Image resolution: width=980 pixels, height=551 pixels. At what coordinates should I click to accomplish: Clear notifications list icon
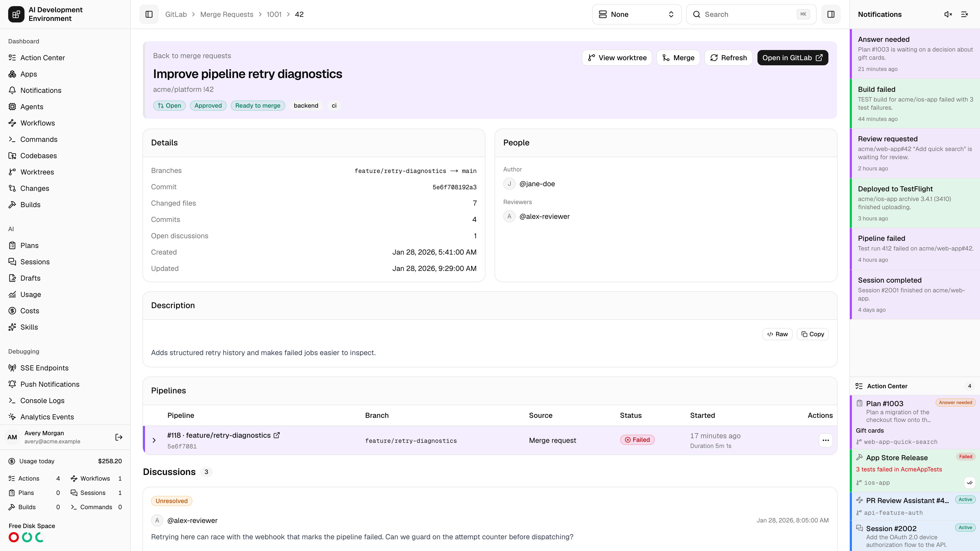click(964, 14)
